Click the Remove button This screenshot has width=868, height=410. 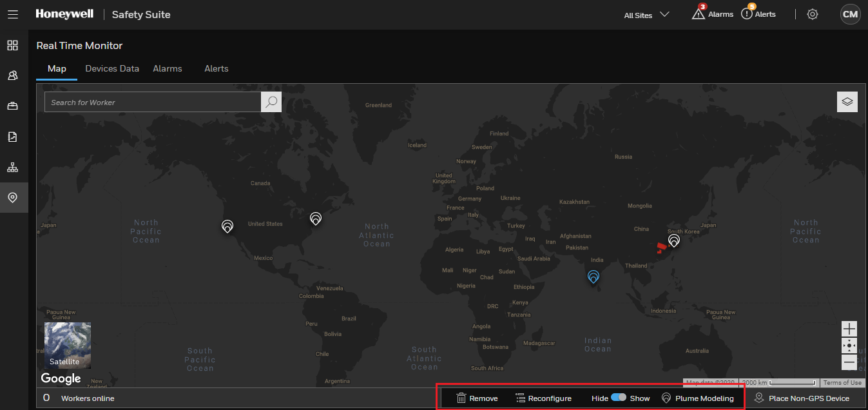[x=477, y=398]
